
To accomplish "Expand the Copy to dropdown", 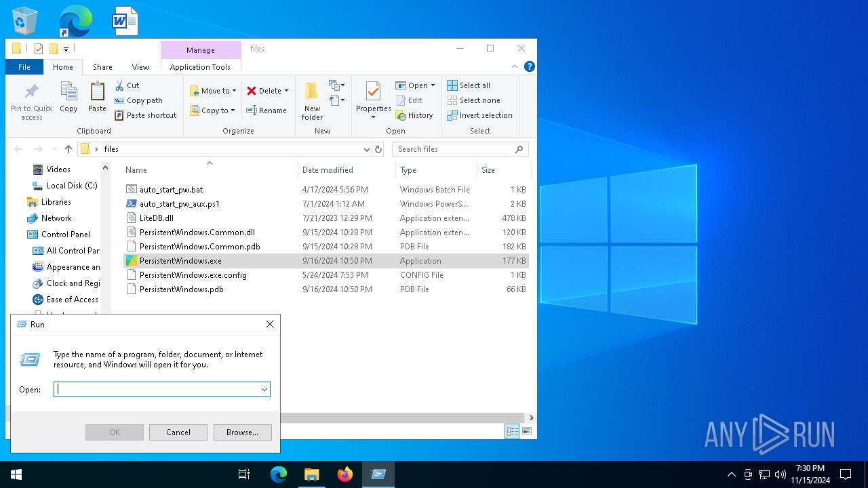I will (233, 110).
